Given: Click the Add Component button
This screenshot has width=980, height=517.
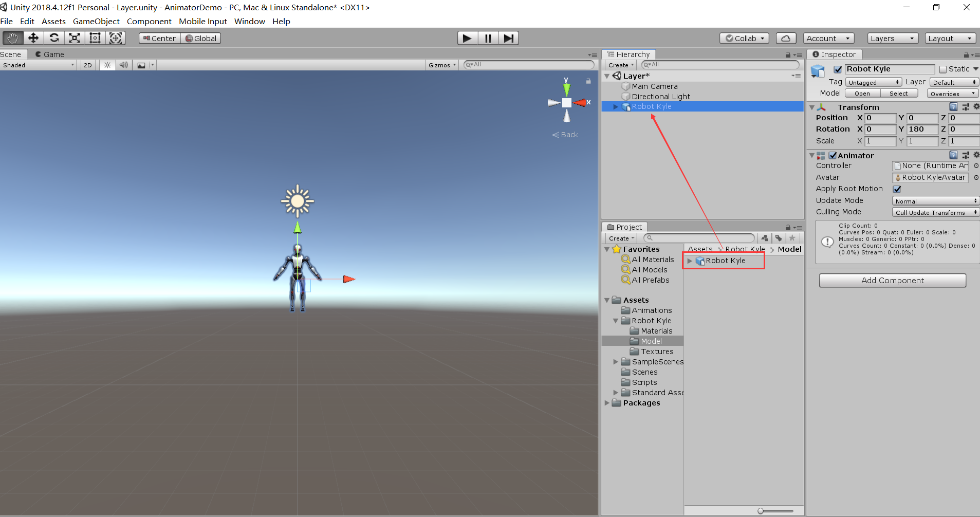Looking at the screenshot, I should click(x=893, y=280).
